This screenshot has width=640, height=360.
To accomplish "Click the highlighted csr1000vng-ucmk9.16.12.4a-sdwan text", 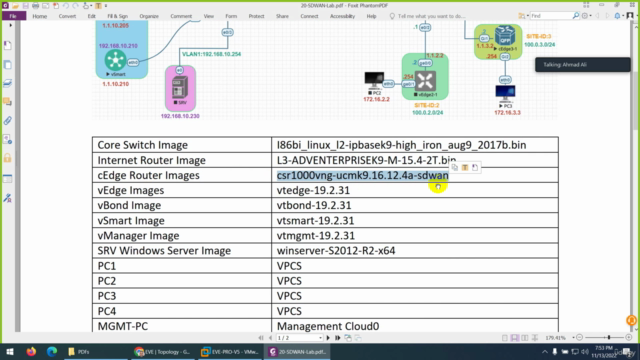I will pyautogui.click(x=362, y=175).
